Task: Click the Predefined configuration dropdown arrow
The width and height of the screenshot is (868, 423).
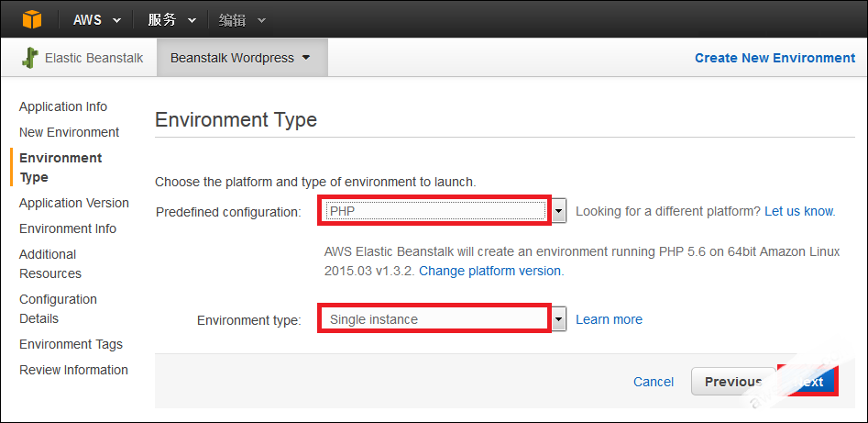Action: pos(559,211)
